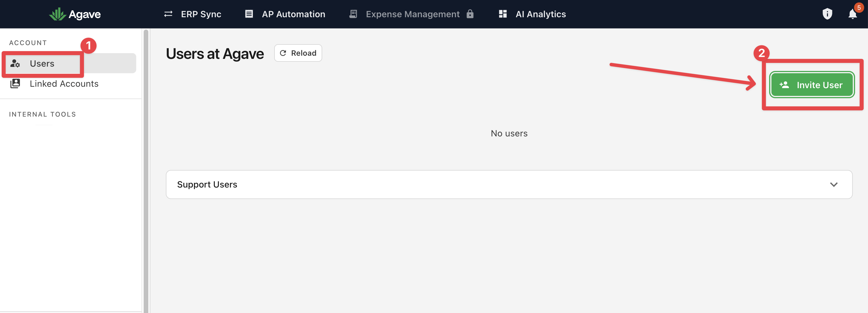Click the Users gear-person icon
Image resolution: width=868 pixels, height=313 pixels.
point(15,63)
